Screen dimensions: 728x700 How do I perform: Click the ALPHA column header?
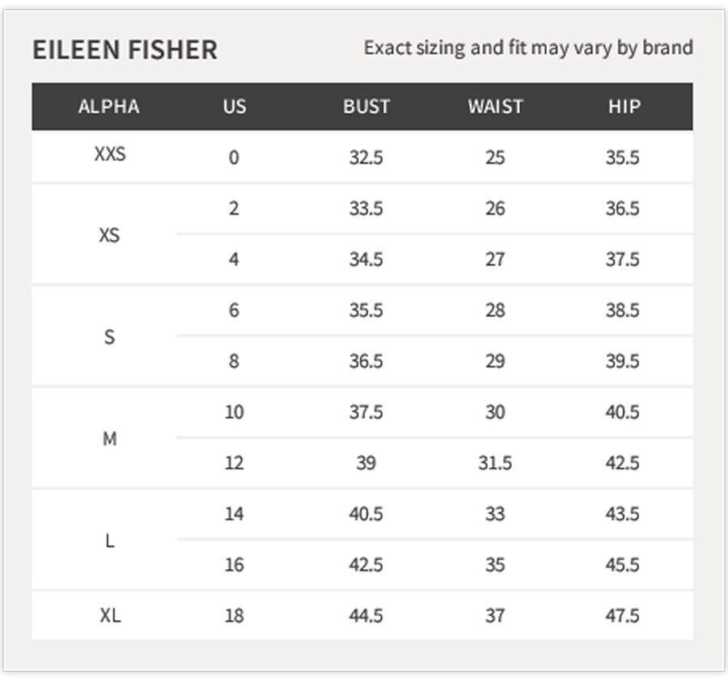pyautogui.click(x=108, y=107)
